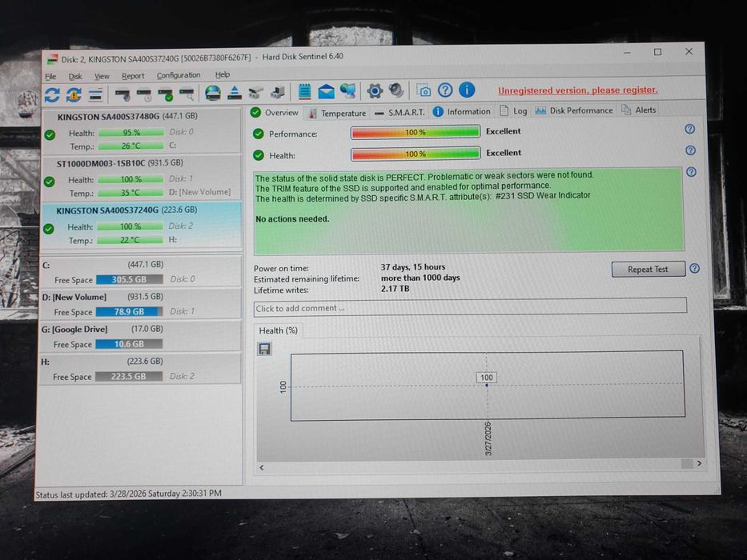The height and width of the screenshot is (560, 747).
Task: Open the File menu
Action: tap(50, 77)
